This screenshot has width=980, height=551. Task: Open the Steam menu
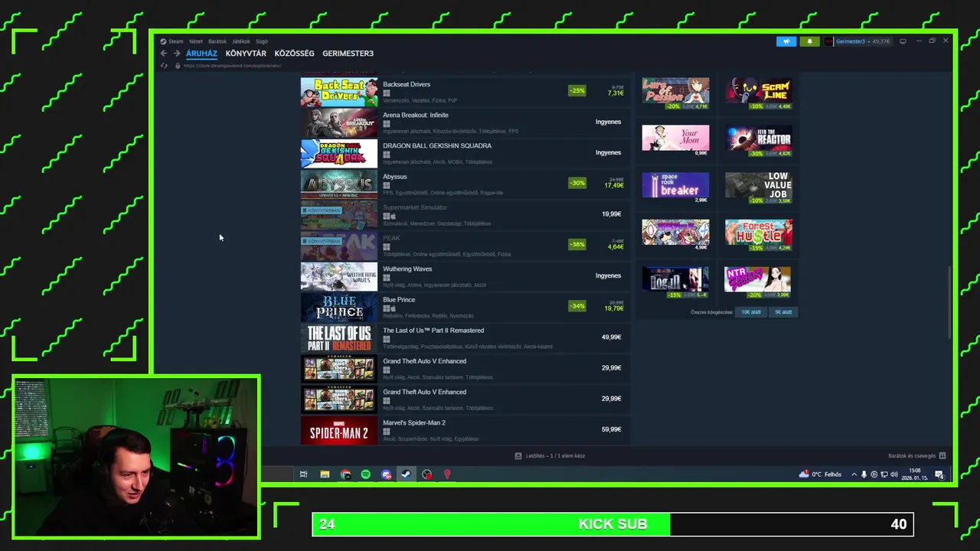(176, 41)
